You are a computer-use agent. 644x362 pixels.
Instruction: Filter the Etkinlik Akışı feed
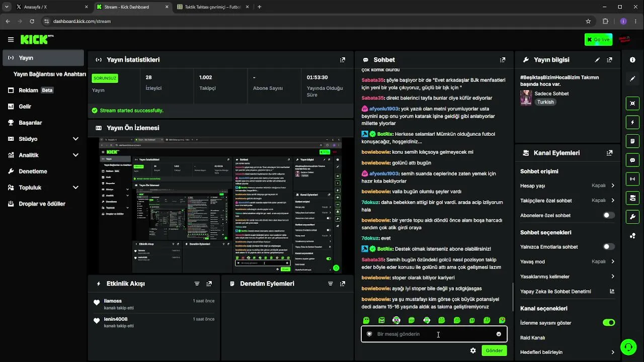pyautogui.click(x=197, y=284)
